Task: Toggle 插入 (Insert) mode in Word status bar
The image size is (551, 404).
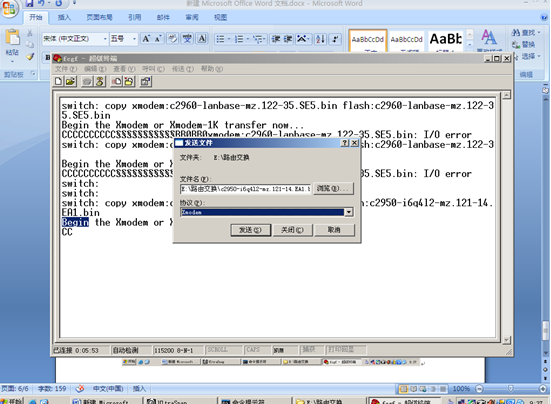Action: pyautogui.click(x=139, y=389)
